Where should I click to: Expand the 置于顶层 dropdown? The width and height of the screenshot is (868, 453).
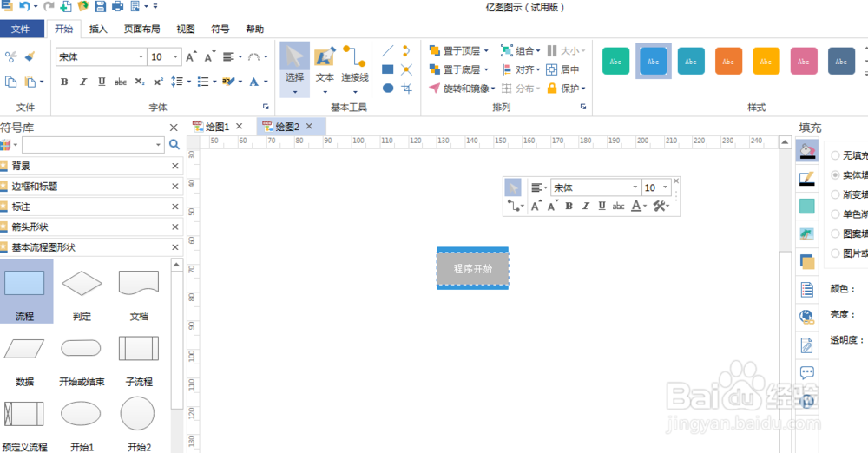pyautogui.click(x=486, y=51)
